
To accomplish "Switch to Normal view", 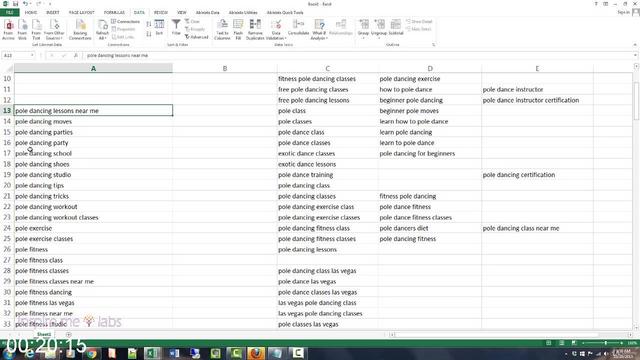I will pyautogui.click(x=549, y=343).
